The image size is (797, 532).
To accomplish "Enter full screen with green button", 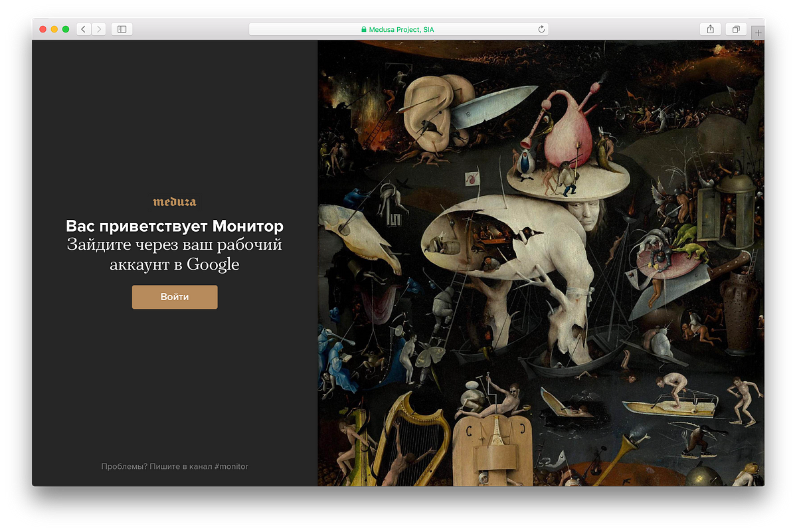I will click(66, 29).
